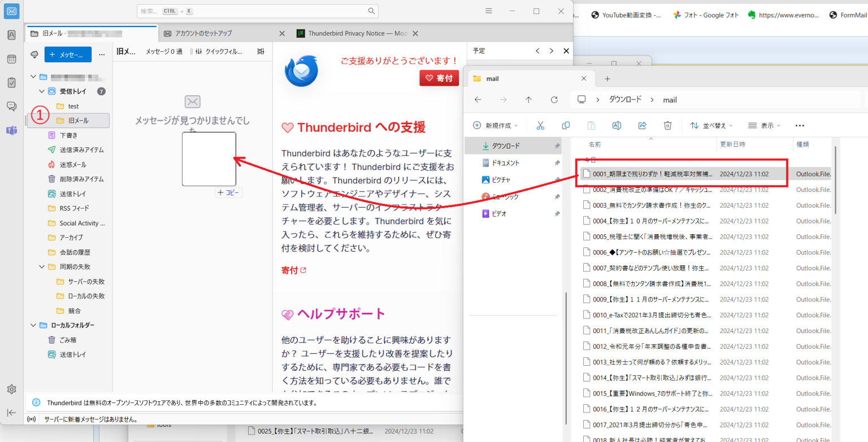This screenshot has width=868, height=442.
Task: Select the 下書き drafts folder
Action: (69, 135)
